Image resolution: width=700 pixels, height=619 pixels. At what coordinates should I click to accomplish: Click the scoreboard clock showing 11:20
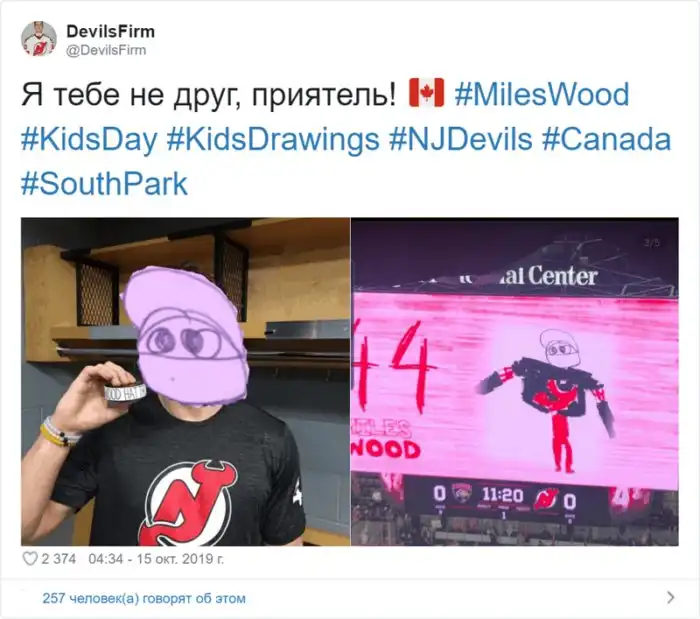click(x=502, y=494)
